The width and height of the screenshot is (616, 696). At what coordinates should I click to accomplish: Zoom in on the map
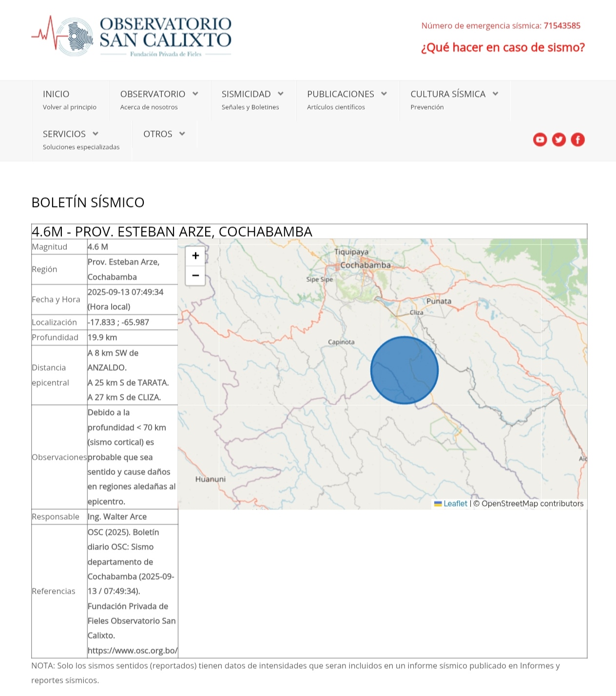(195, 256)
